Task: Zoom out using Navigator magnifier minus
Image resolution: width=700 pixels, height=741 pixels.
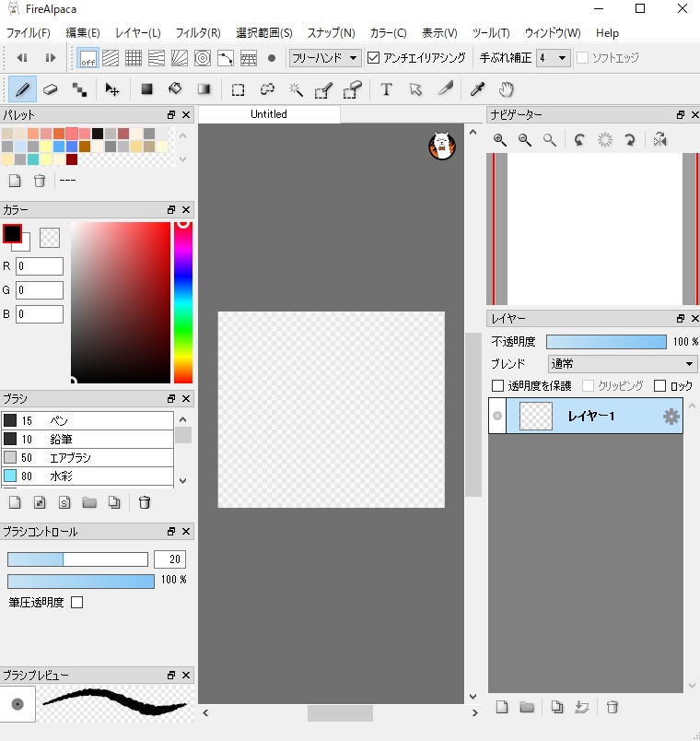Action: point(525,140)
